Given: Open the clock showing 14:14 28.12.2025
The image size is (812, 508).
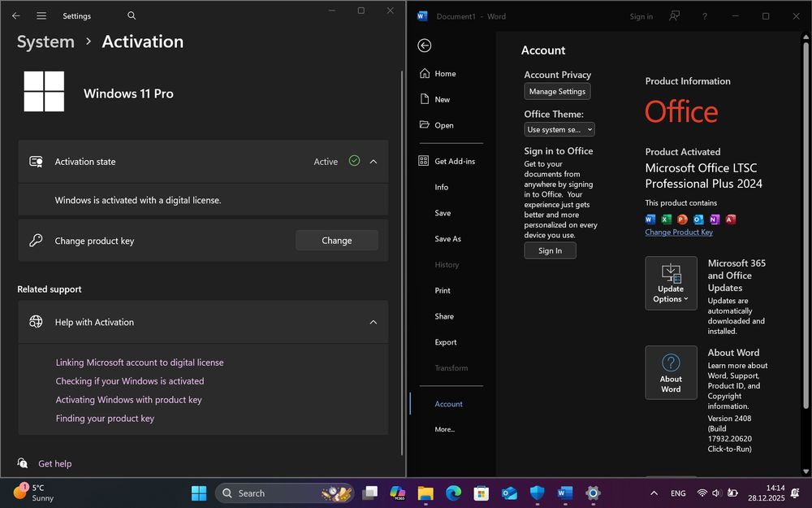Looking at the screenshot, I should pos(767,493).
